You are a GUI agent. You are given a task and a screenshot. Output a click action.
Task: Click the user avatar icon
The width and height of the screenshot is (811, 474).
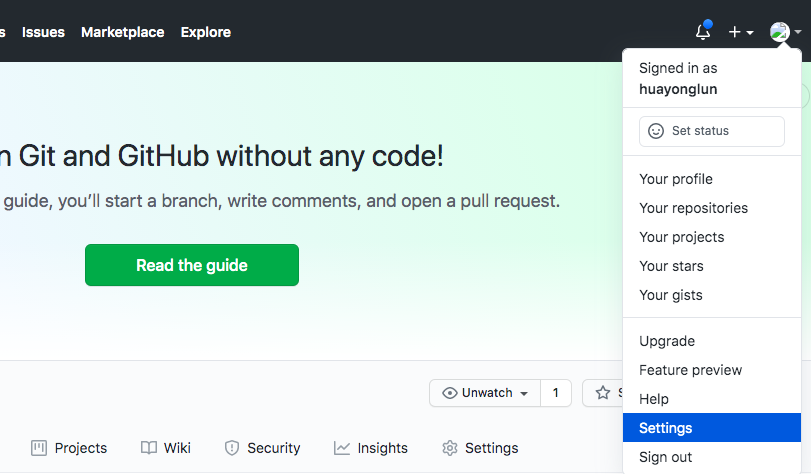click(x=780, y=32)
